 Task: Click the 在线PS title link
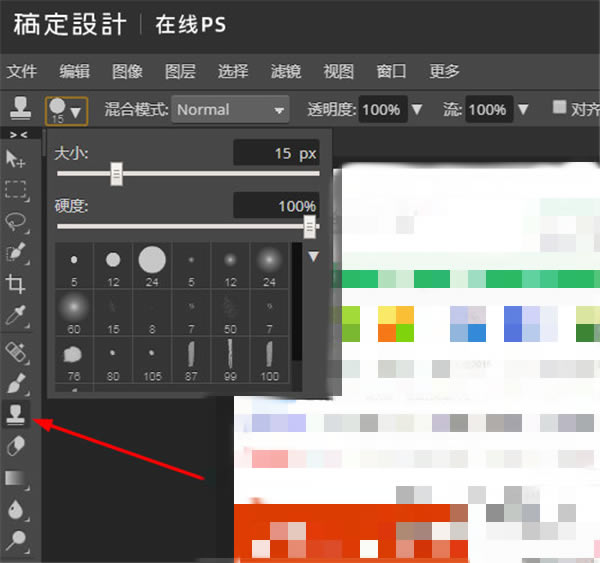(x=191, y=24)
